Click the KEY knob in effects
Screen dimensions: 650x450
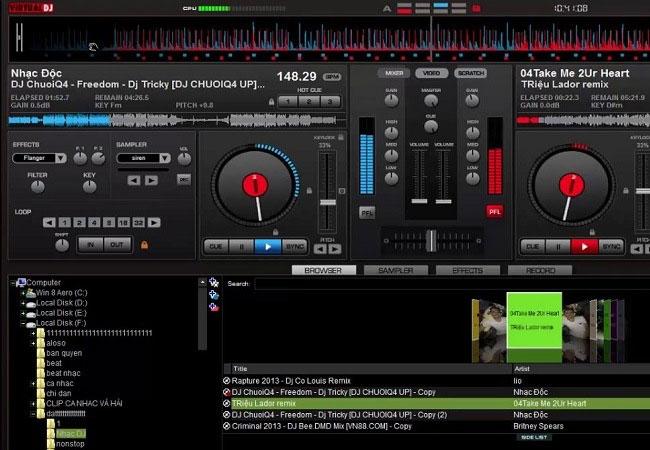click(x=90, y=187)
